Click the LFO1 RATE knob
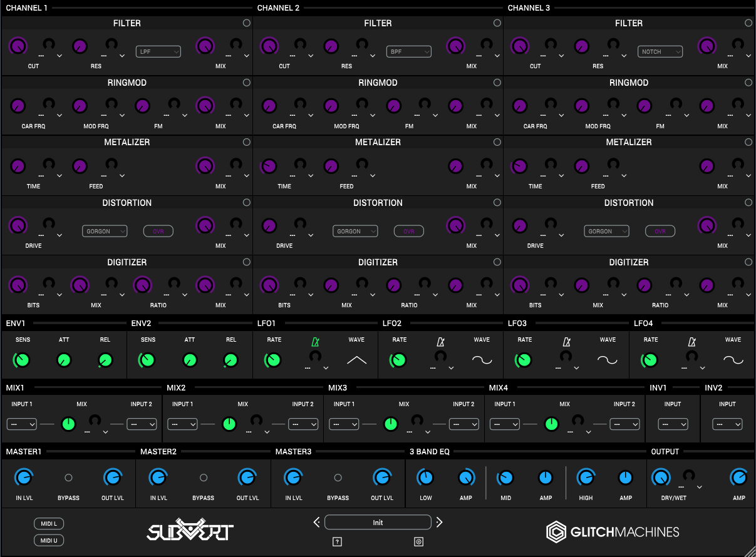Screen dimensions: 756x557 click(273, 360)
